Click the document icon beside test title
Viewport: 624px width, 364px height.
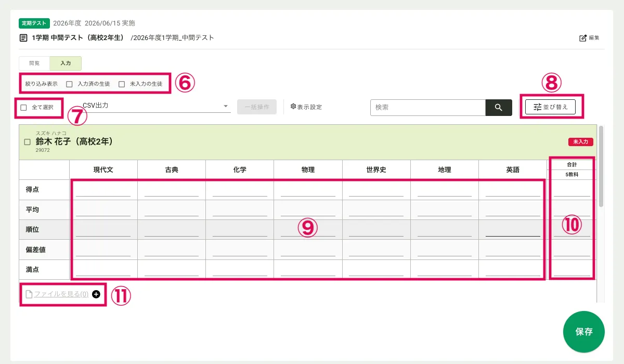(23, 38)
